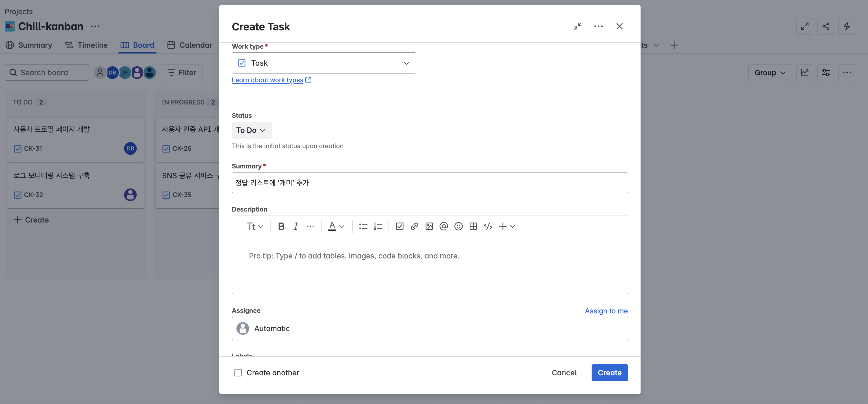Check the Create another checkbox
Screen dimensions: 868x404
click(x=238, y=373)
